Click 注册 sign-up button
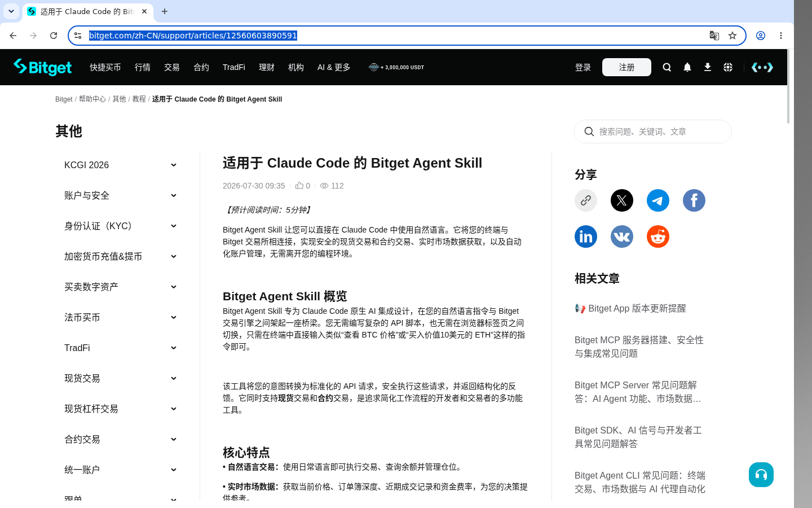This screenshot has height=508, width=812. (626, 67)
